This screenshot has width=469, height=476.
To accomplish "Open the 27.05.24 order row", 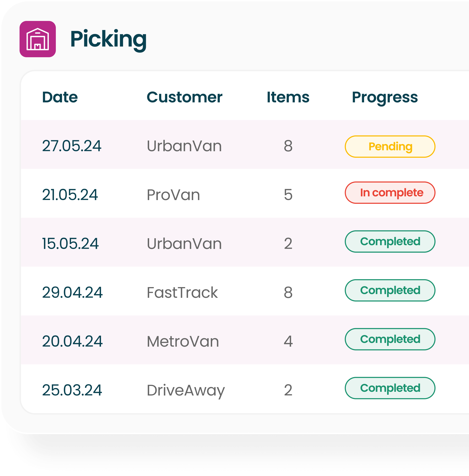I will tap(245, 145).
